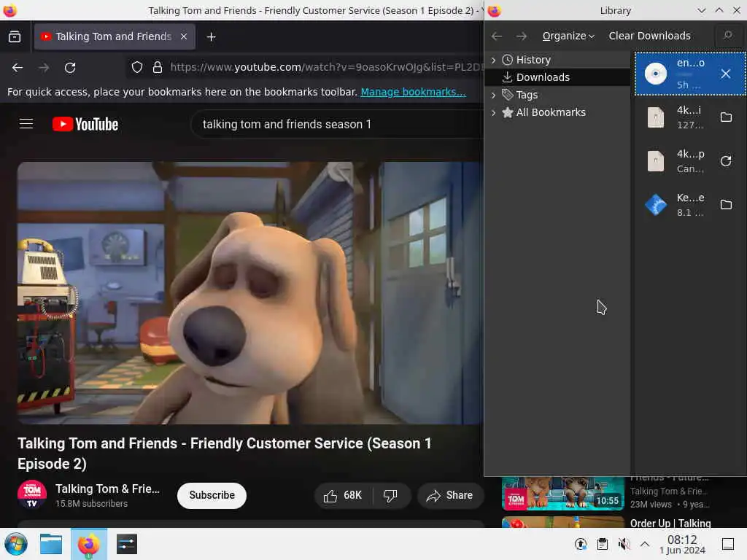Open system settings taskbar icon
The image size is (747, 560).
(126, 544)
